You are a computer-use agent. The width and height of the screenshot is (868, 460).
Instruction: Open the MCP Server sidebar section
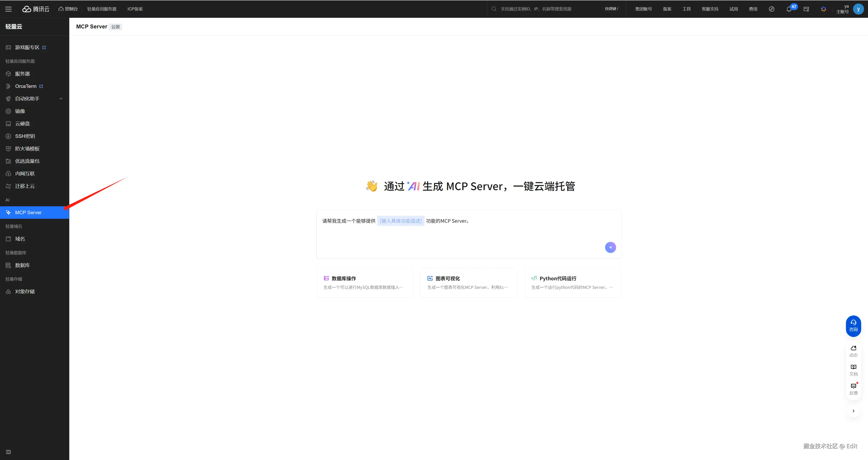coord(28,212)
